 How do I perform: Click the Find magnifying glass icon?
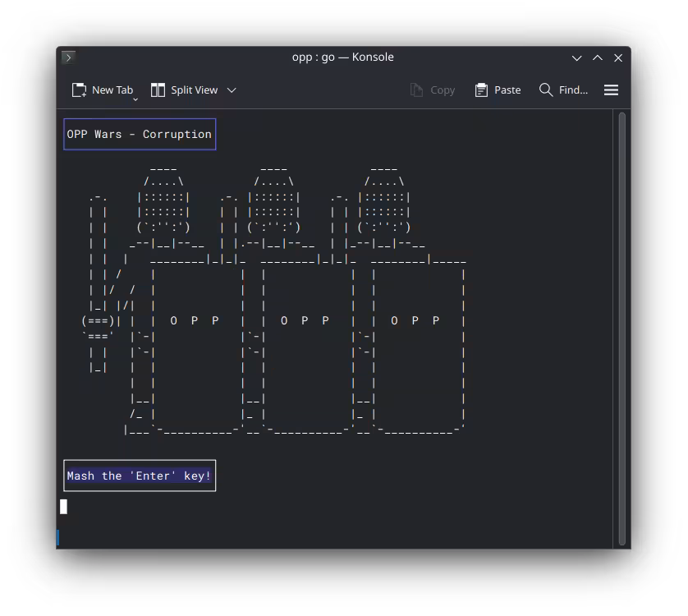tap(546, 90)
